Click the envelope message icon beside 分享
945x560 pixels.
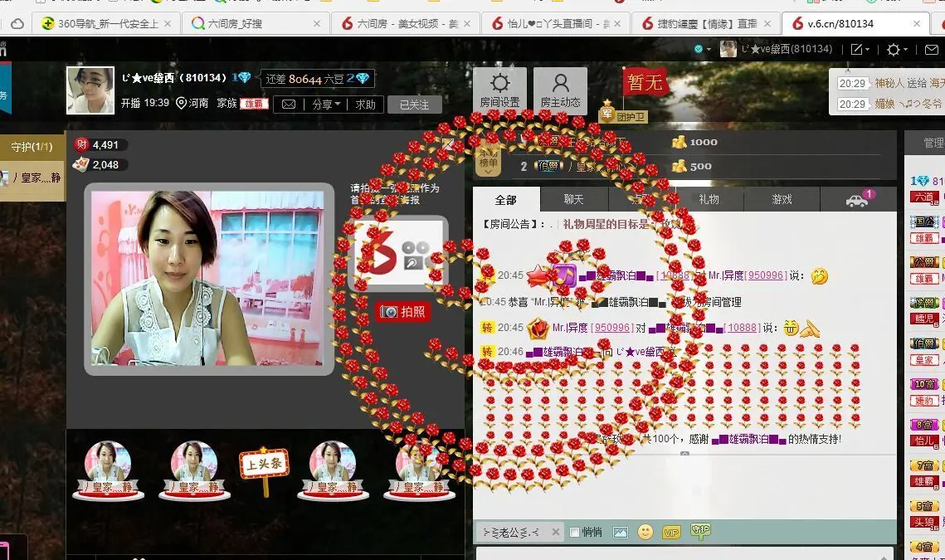[x=289, y=105]
